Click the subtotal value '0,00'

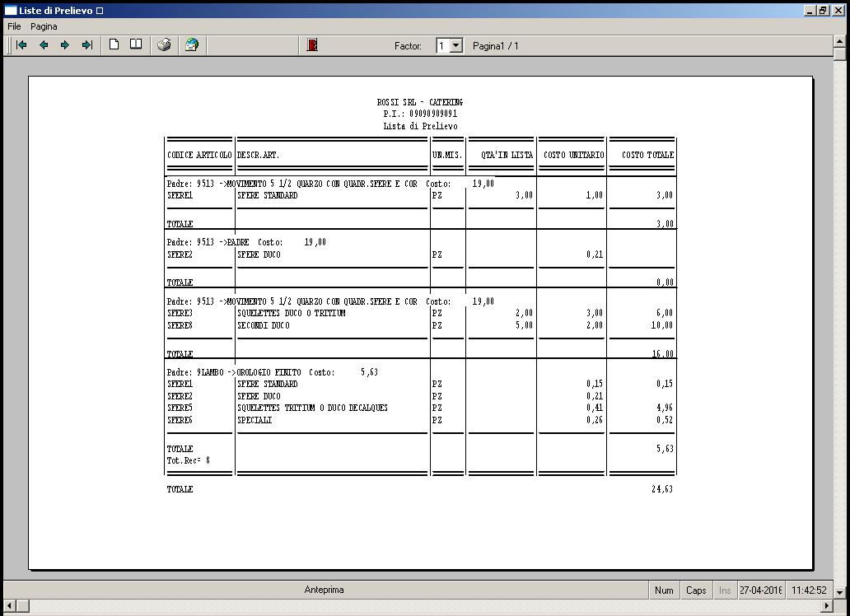point(666,282)
